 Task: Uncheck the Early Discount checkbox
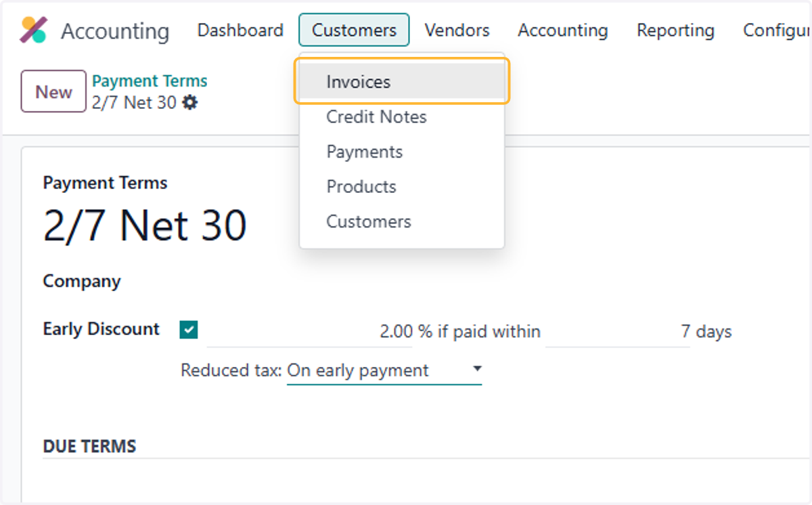(x=188, y=330)
